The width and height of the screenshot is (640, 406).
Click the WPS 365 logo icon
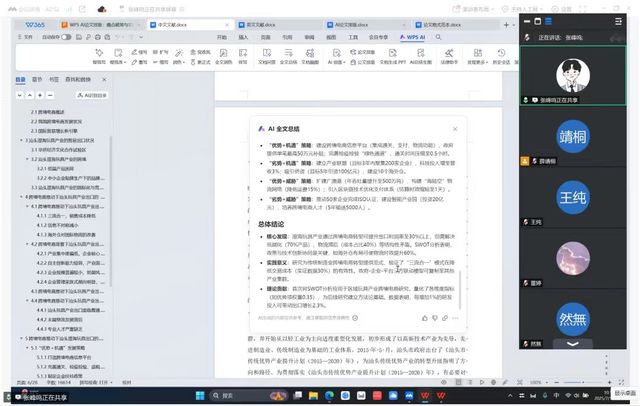point(33,22)
